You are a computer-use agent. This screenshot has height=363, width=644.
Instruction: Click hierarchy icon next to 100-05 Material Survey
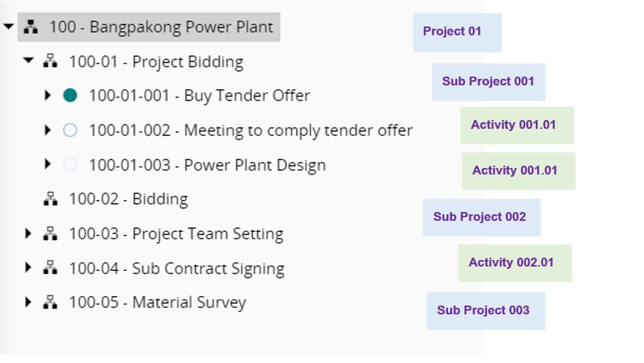51,303
